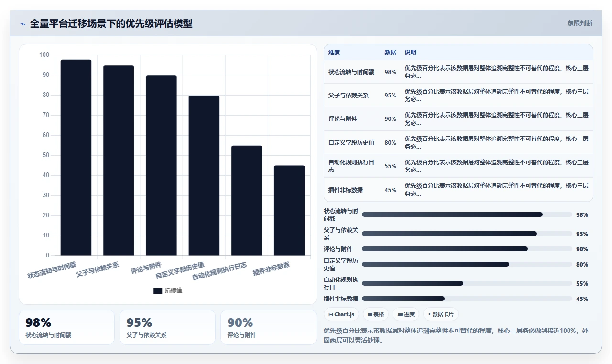Click the 90% 评论与附件 stat card
The image size is (612, 364).
point(268,327)
